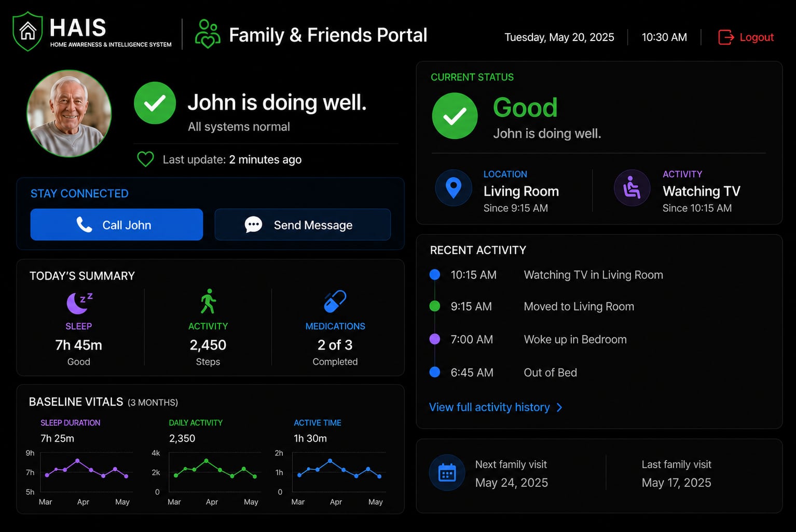Viewport: 796px width, 532px height.
Task: Click the Location pin icon
Action: coord(454,188)
